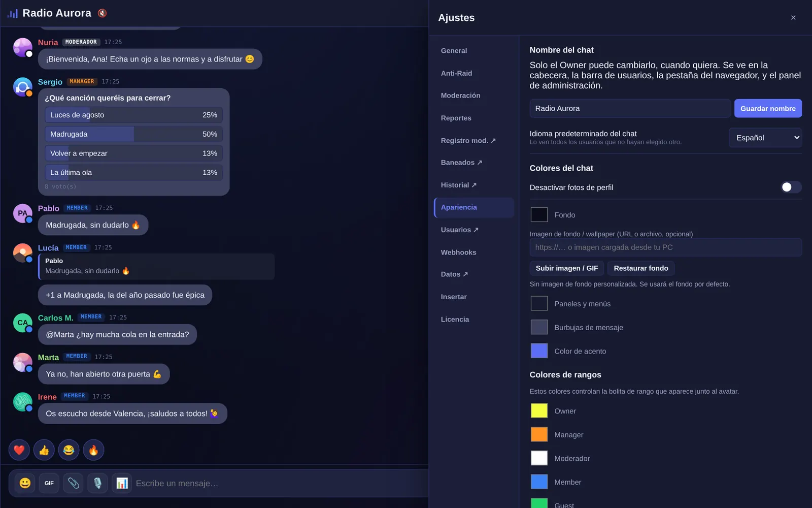812x508 pixels.
Task: Open General settings section
Action: (474, 51)
